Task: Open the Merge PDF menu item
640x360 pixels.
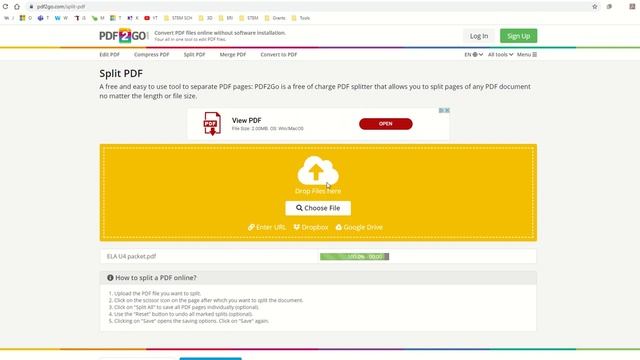Action: point(233,54)
